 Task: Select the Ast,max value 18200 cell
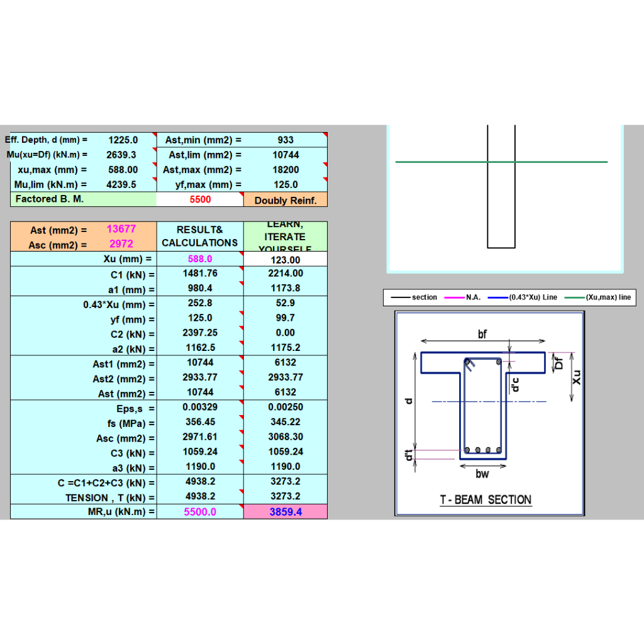coord(286,170)
